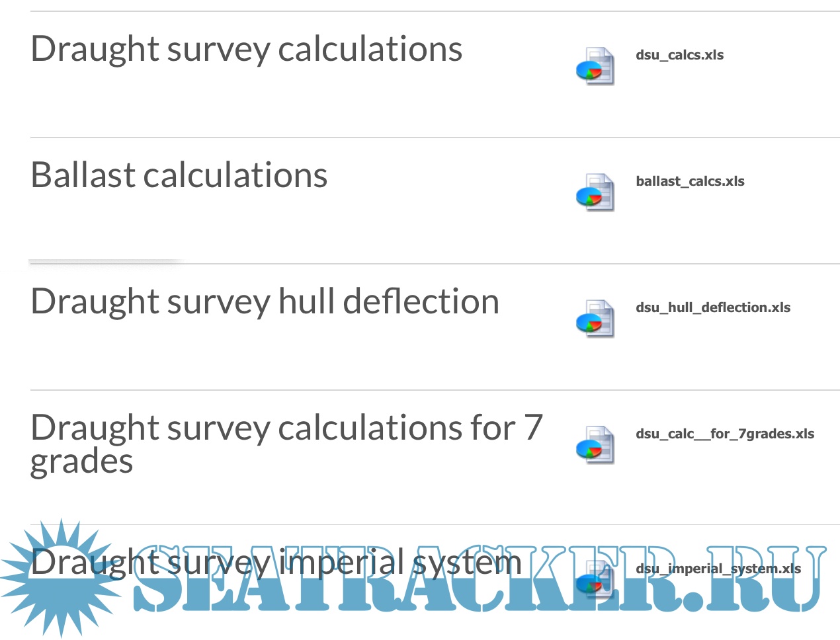Open the dsu_hull_deflection.xls link
Viewport: 840px width, 640px height.
pos(713,307)
